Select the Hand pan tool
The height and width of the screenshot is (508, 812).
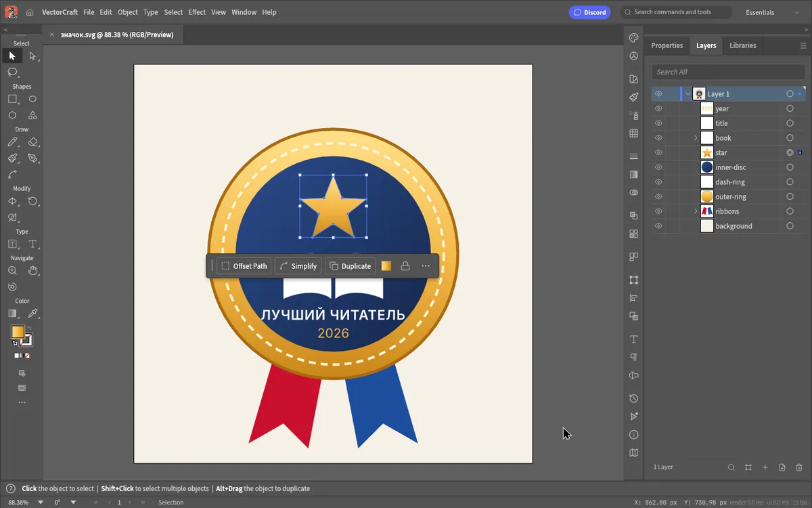(32, 270)
